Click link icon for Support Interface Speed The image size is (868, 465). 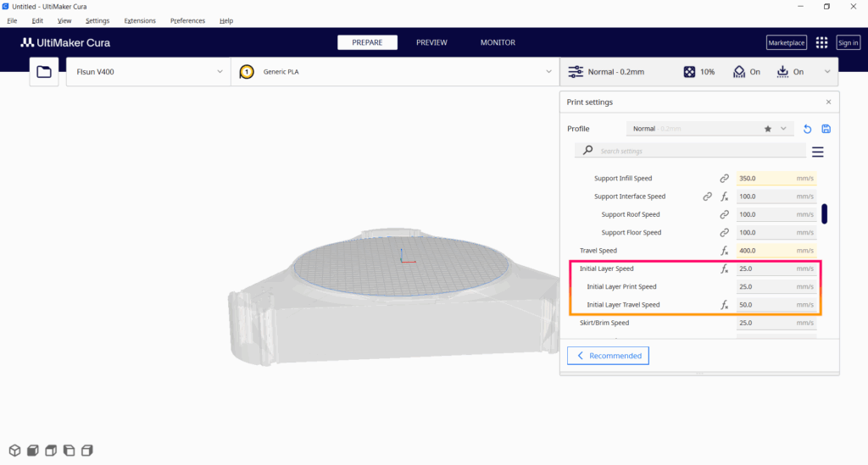[x=707, y=197]
